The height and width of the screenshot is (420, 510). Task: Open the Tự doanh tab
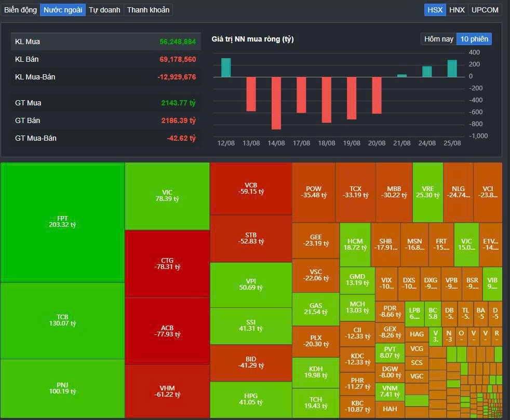point(104,10)
